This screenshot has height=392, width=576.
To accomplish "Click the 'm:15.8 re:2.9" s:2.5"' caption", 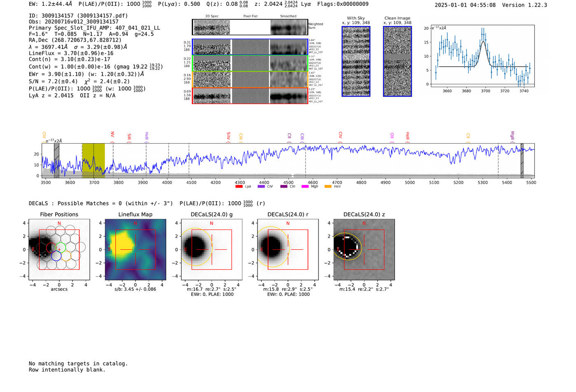I will coord(288,289).
